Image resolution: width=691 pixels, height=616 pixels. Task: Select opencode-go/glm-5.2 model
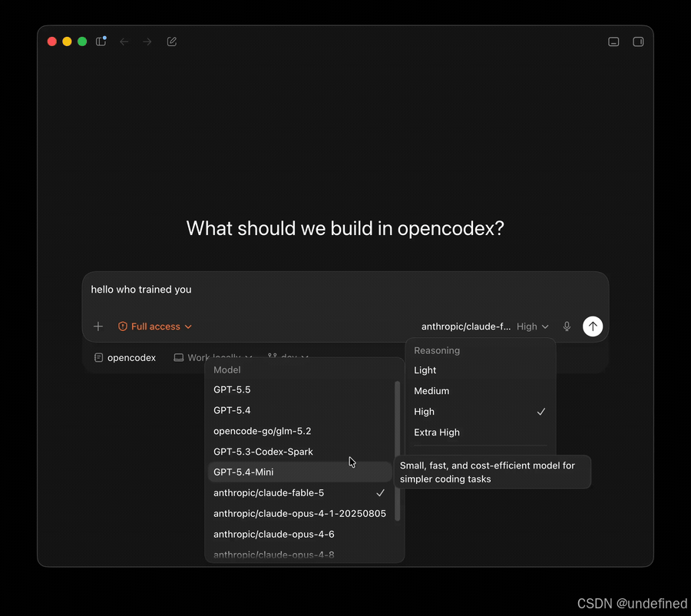point(299,431)
